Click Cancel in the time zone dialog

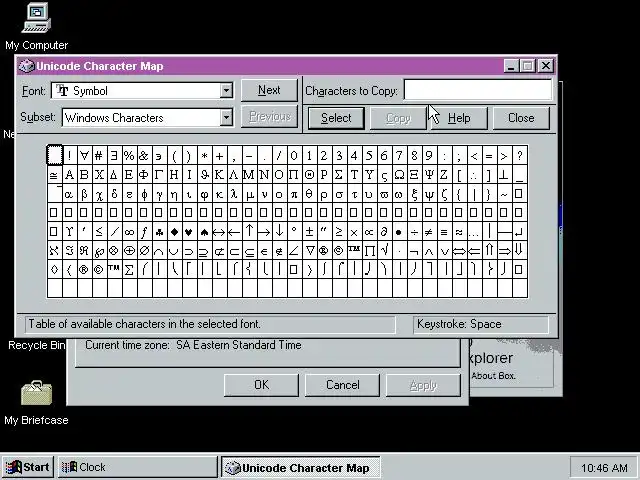pos(342,385)
